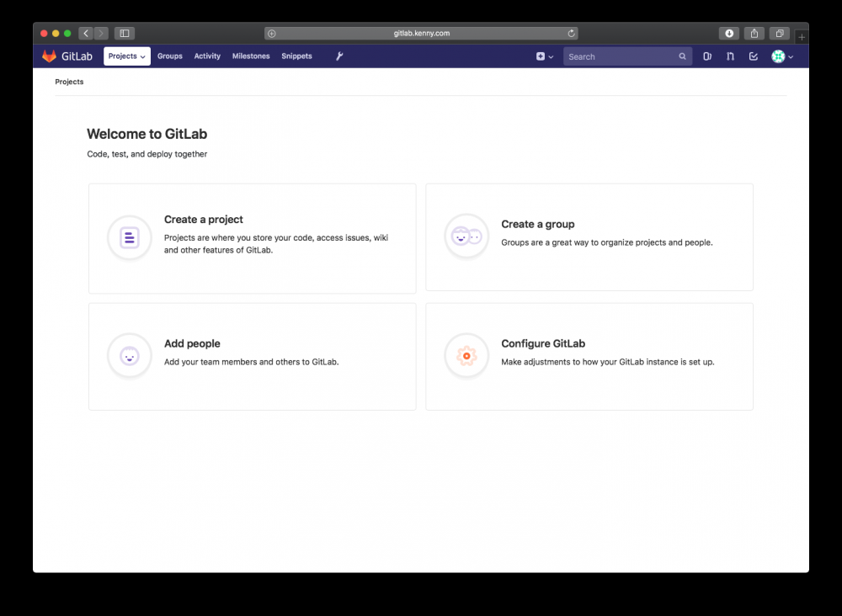842x616 pixels.
Task: Go to the Groups menu item
Action: (170, 56)
